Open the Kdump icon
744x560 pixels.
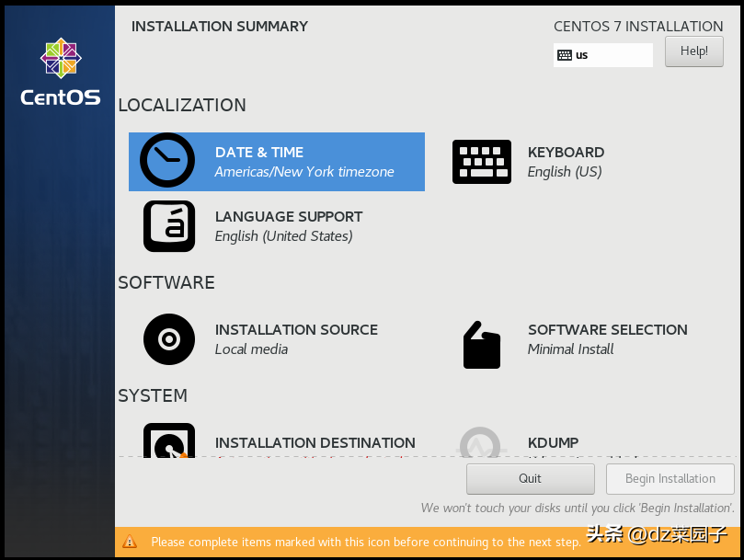click(480, 442)
